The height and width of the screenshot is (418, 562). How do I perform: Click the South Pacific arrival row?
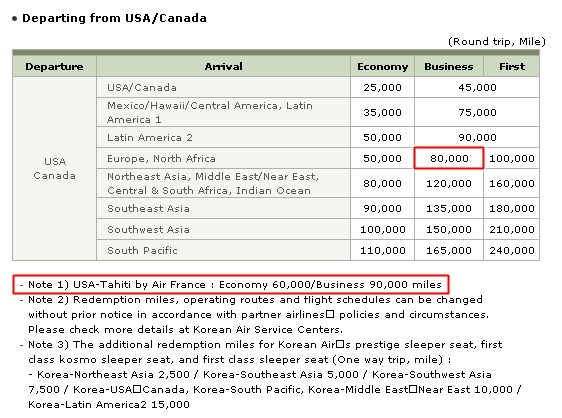pos(223,250)
